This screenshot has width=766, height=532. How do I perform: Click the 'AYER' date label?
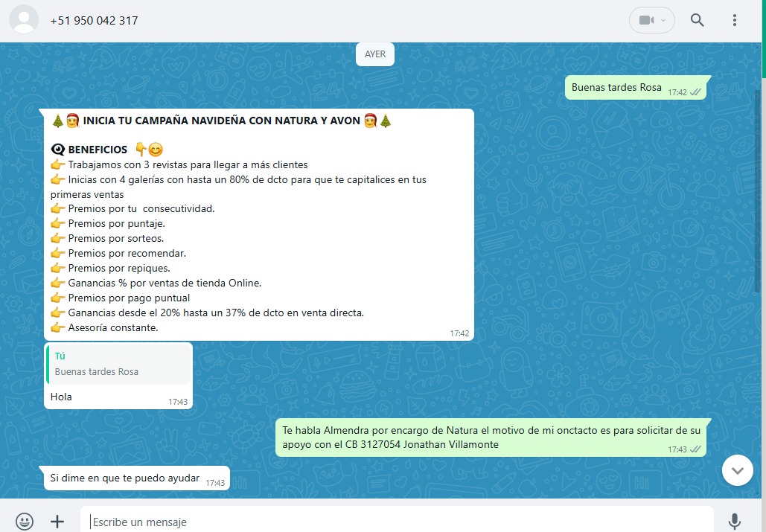pyautogui.click(x=375, y=54)
